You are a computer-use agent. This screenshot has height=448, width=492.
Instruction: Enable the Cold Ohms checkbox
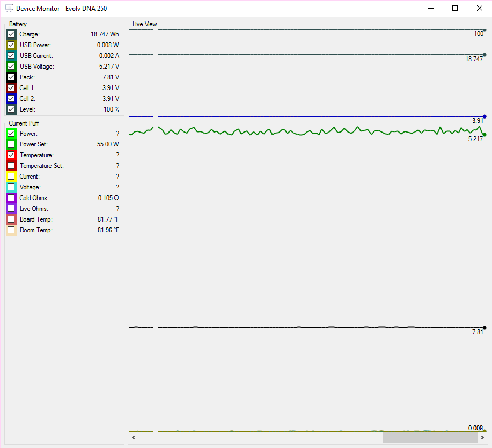coord(11,198)
